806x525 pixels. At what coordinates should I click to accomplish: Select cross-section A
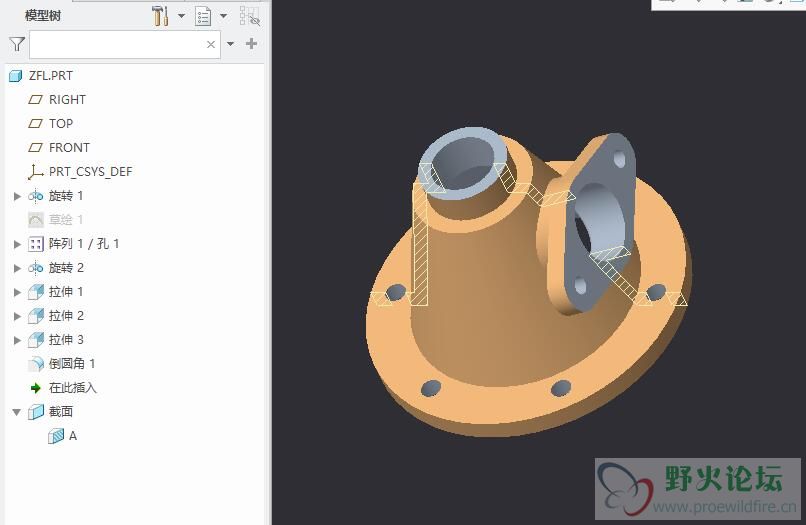[73, 436]
